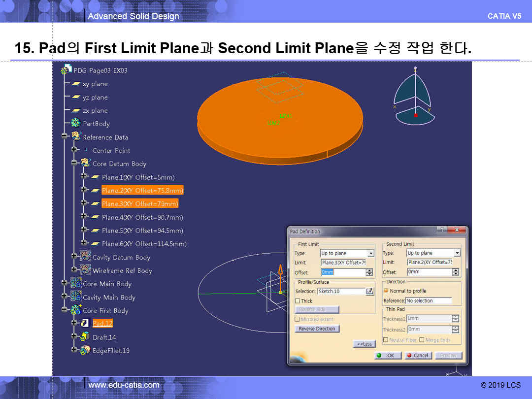This screenshot has width=532, height=399.
Task: Open sketch editor icon beside Sketch.10 selection
Action: 370,291
